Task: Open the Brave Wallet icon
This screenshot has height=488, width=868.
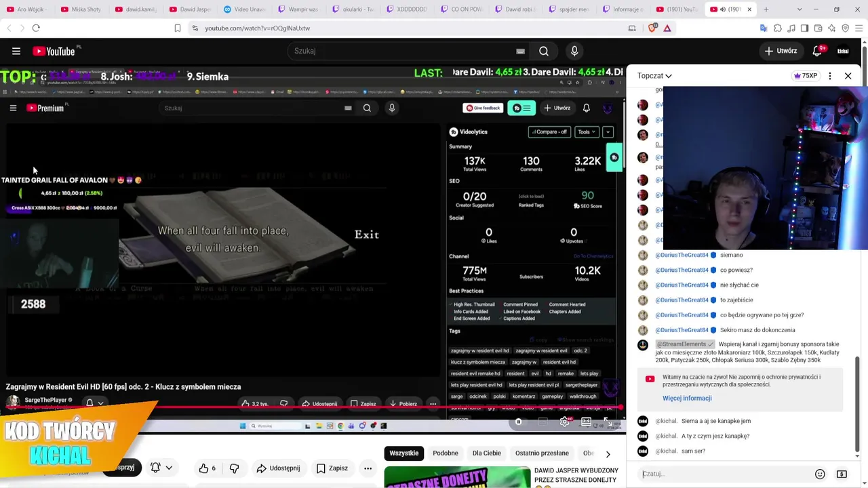Action: pyautogui.click(x=818, y=28)
